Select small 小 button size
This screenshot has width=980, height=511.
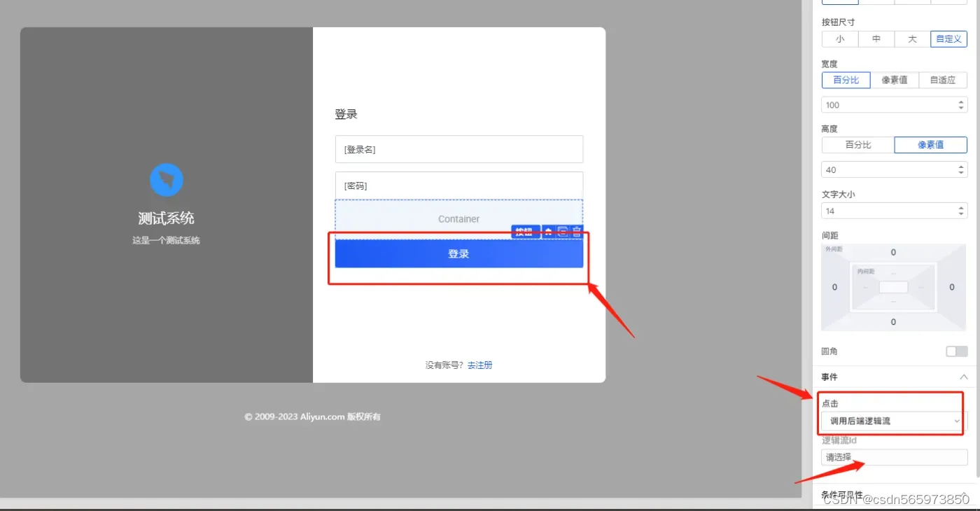point(840,39)
